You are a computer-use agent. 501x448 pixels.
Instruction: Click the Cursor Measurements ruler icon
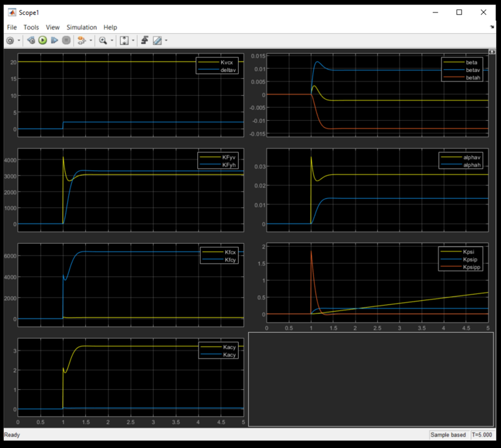[157, 41]
